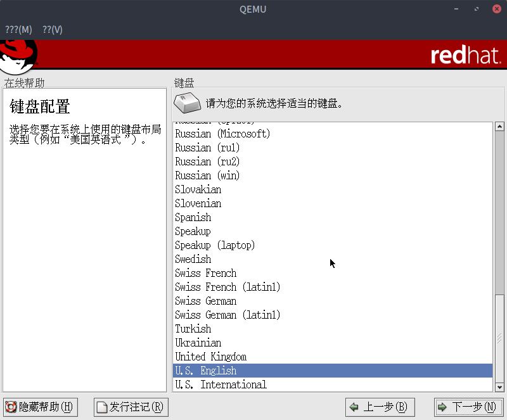Select Speakup (laptop) keyboard option

click(215, 245)
